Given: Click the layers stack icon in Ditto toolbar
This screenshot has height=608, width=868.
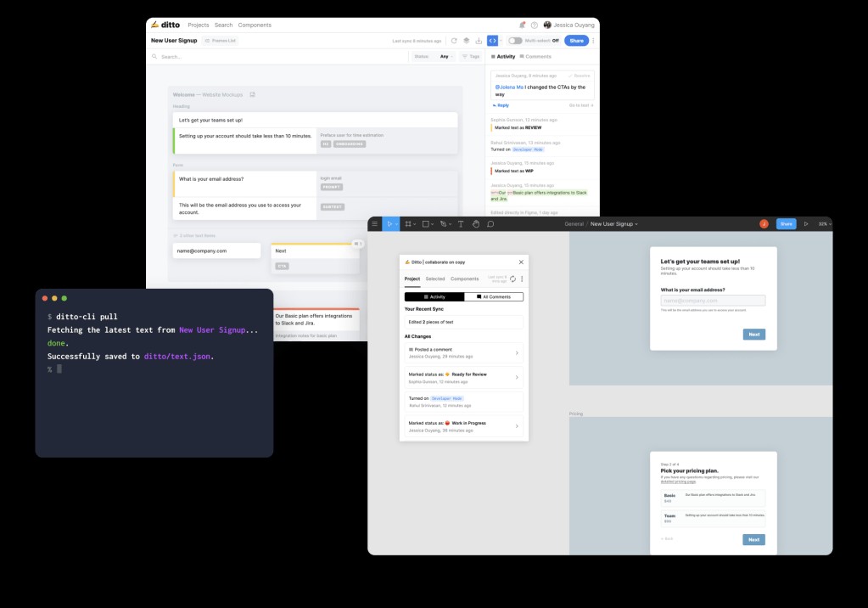Looking at the screenshot, I should pos(466,41).
